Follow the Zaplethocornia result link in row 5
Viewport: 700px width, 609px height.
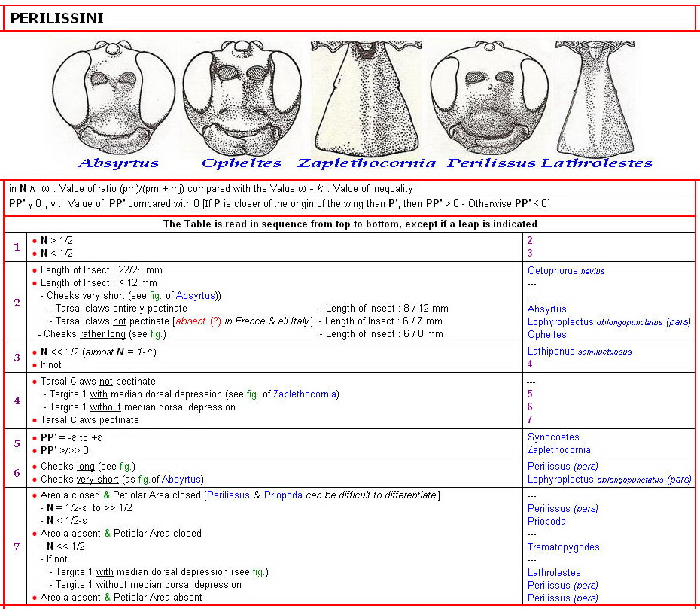(558, 449)
